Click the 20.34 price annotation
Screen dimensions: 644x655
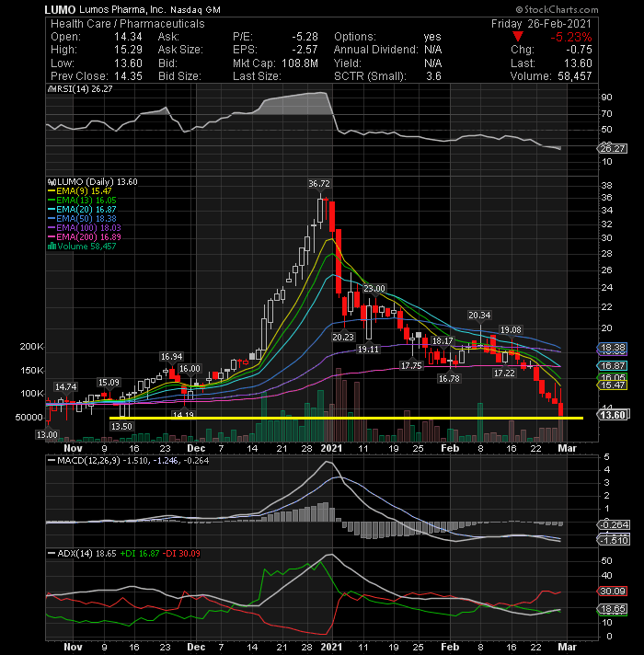pyautogui.click(x=479, y=316)
